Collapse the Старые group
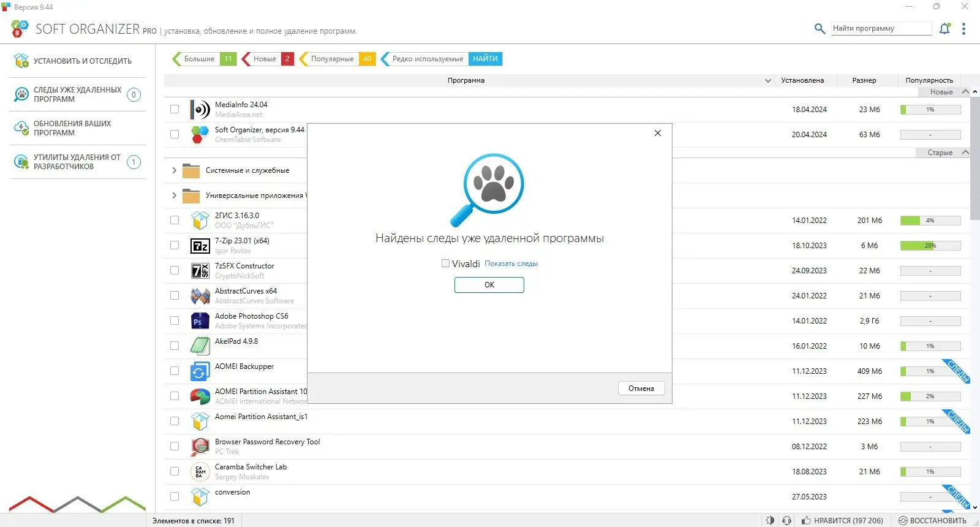This screenshot has height=527, width=980. (966, 153)
